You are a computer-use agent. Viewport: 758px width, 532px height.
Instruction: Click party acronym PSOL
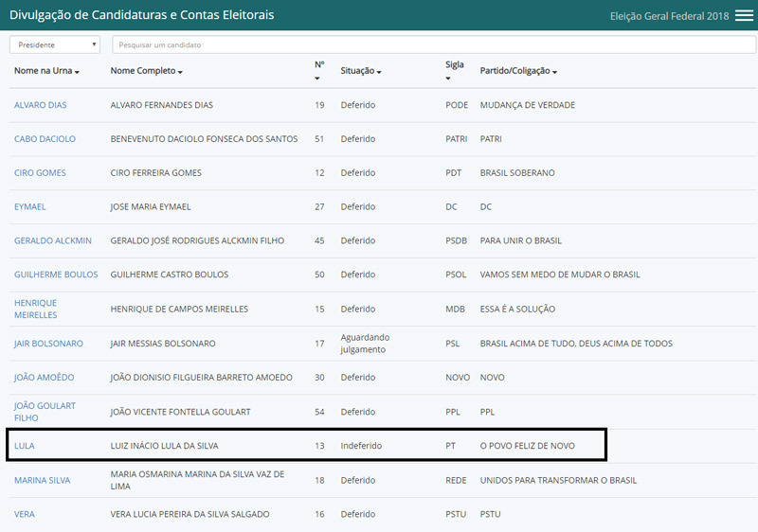click(x=456, y=275)
